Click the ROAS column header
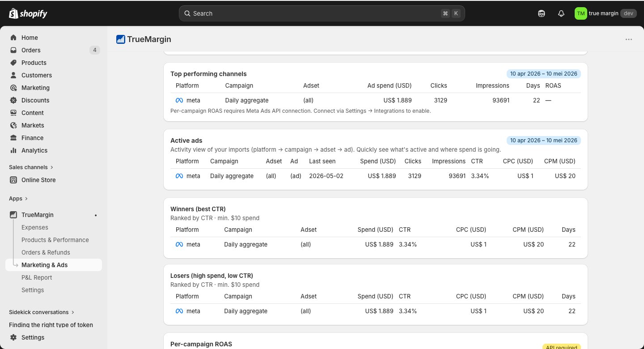Viewport: 644px width, 349px height. click(553, 85)
